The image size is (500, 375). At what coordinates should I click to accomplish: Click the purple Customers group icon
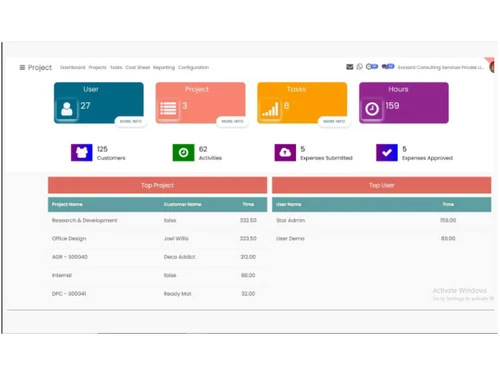coord(82,153)
